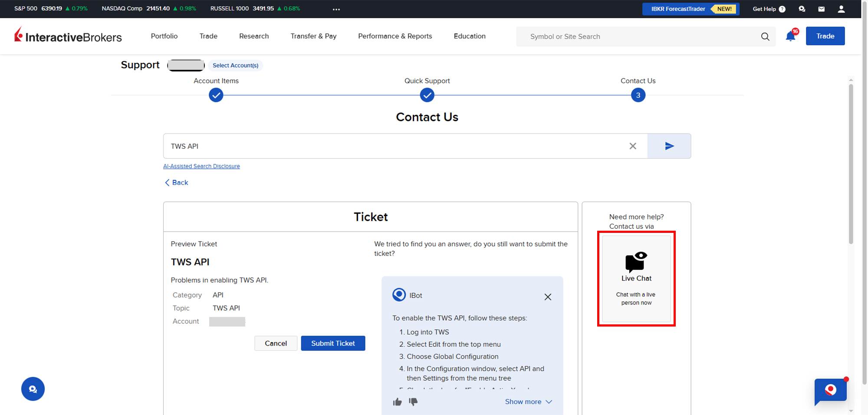This screenshot has width=868, height=415.
Task: Click the Symbol or Site Search field
Action: coord(638,37)
